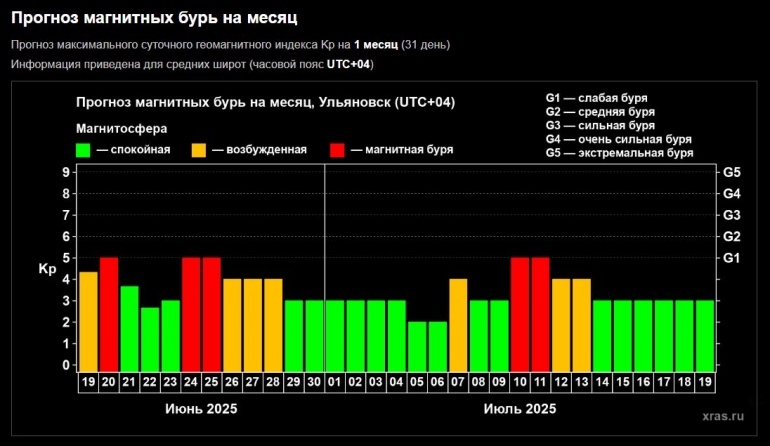Click the 'Июль 2025' month label
Viewport: 770px width, 446px height.
520,408
